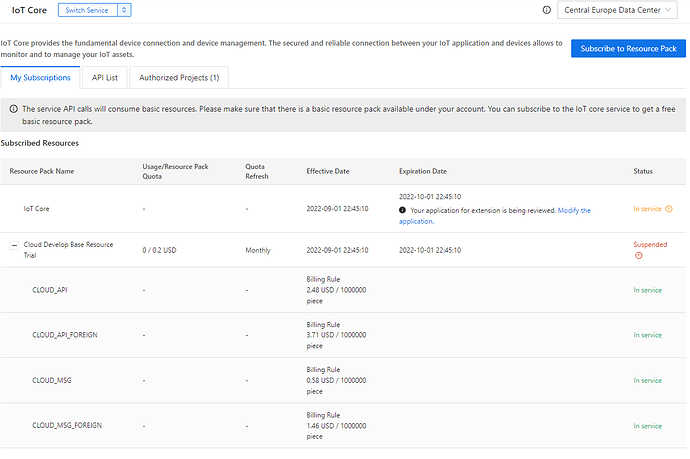Viewport: 690px width, 459px height.
Task: Open the Switch Service dropdown
Action: tap(94, 10)
